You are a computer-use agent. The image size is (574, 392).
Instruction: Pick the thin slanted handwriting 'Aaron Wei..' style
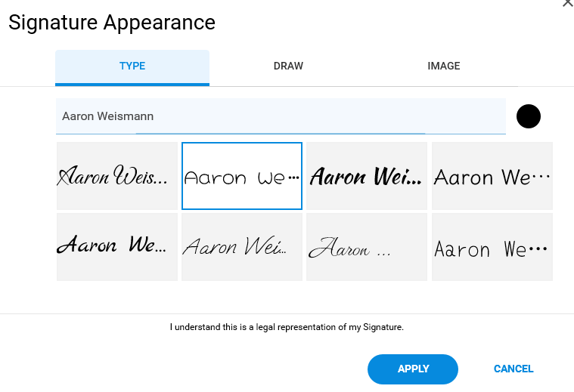[242, 247]
